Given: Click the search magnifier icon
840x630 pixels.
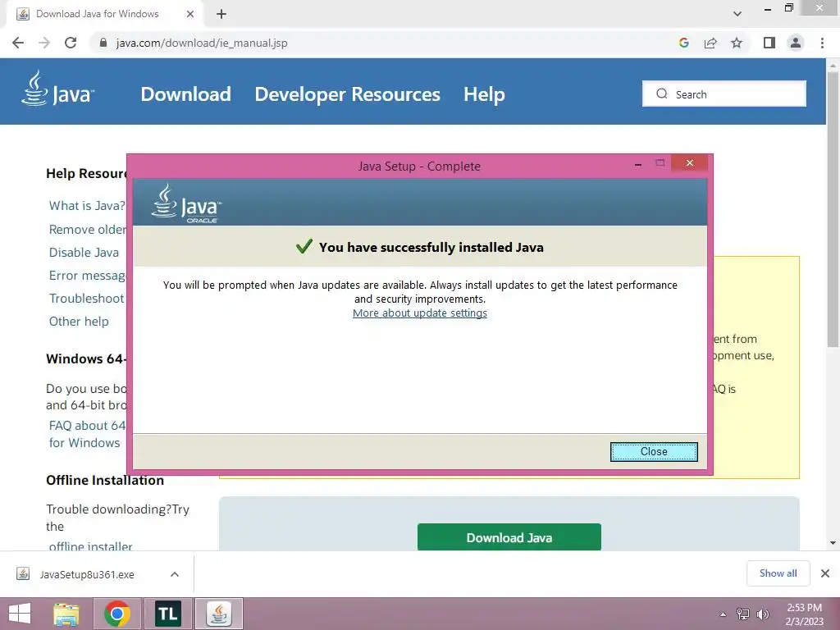Looking at the screenshot, I should pyautogui.click(x=662, y=94).
